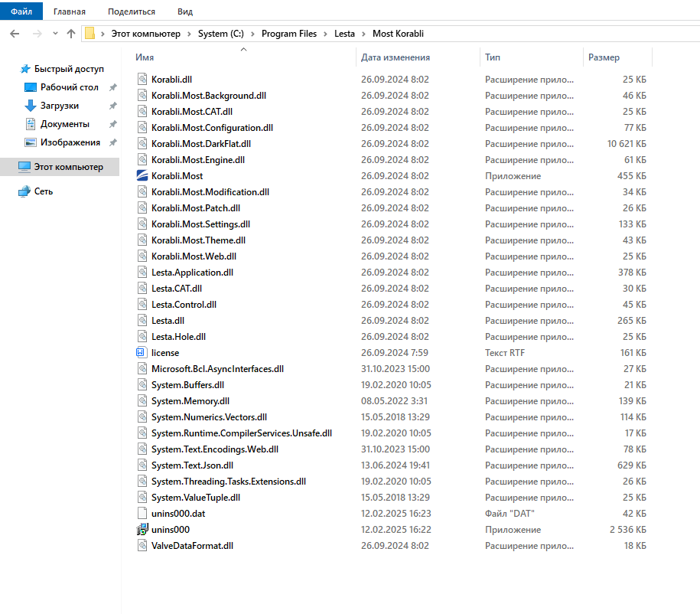Click the System.ValueTuple.dll file icon
The height and width of the screenshot is (614, 700).
pos(142,498)
